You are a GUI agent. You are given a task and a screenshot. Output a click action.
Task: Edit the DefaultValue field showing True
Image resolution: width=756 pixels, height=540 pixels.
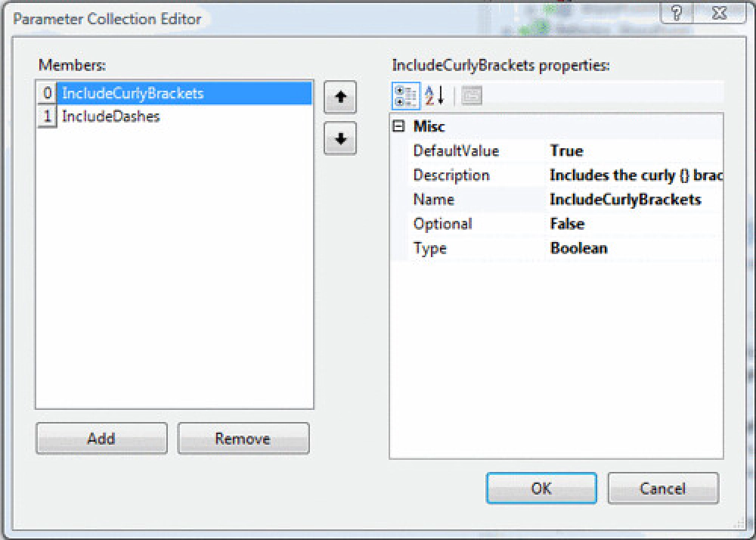(x=634, y=151)
